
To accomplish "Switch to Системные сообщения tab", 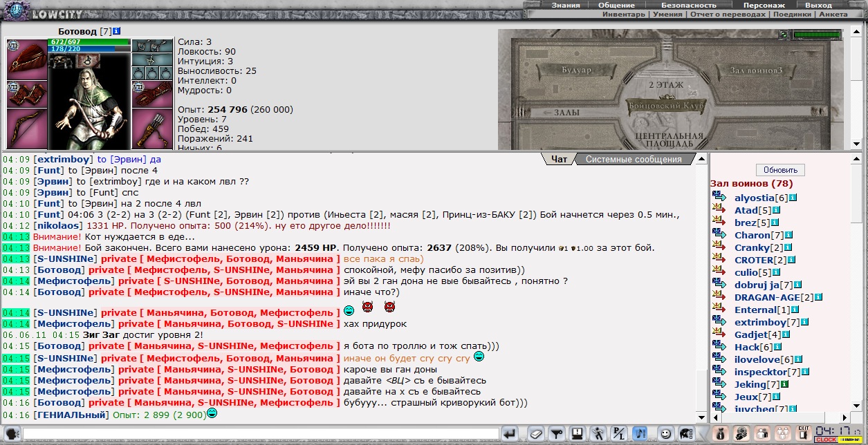I will 634,159.
